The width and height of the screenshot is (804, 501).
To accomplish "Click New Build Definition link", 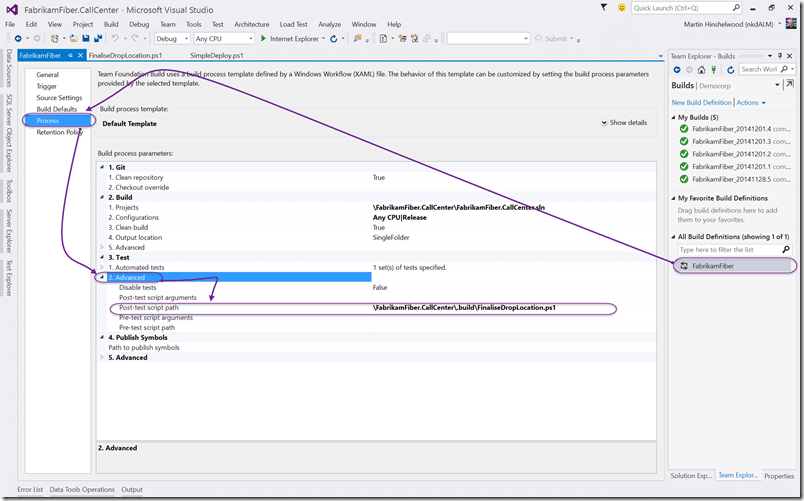I will pos(701,103).
